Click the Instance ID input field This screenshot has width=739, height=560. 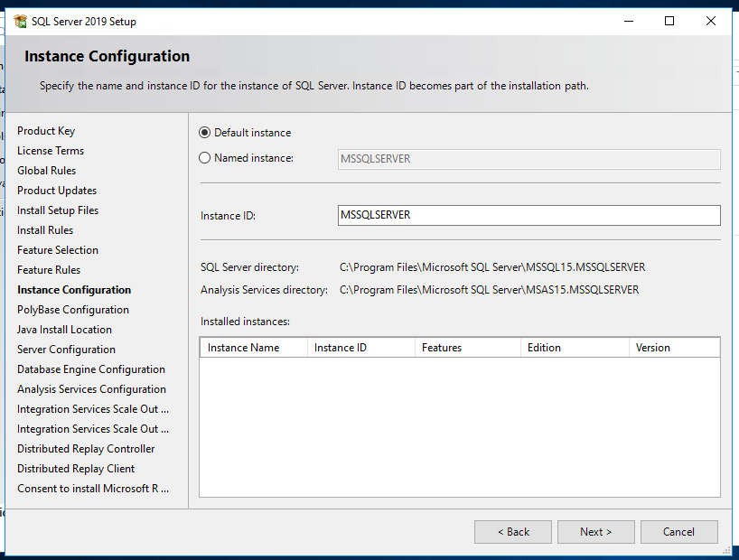coord(529,216)
